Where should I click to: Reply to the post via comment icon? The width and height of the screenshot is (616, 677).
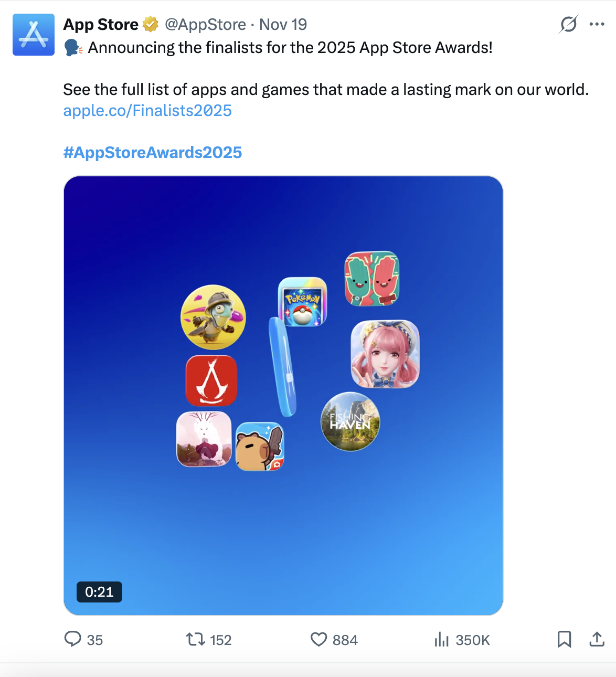tap(72, 639)
